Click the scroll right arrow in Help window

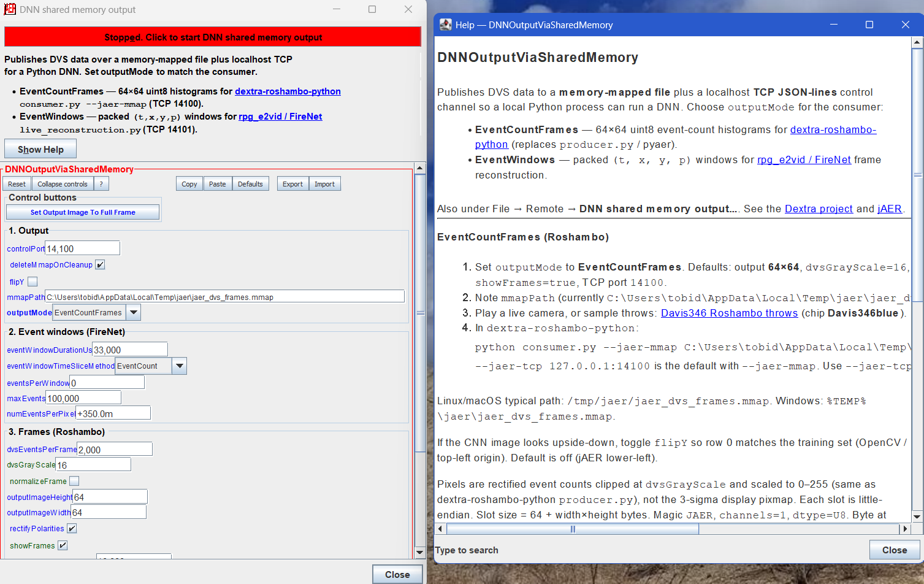click(x=905, y=529)
